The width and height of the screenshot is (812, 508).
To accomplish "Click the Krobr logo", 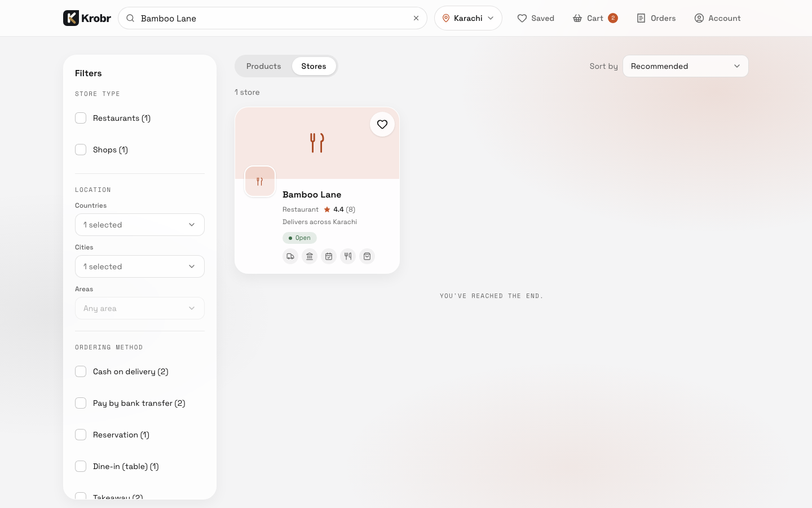I will coord(87,18).
